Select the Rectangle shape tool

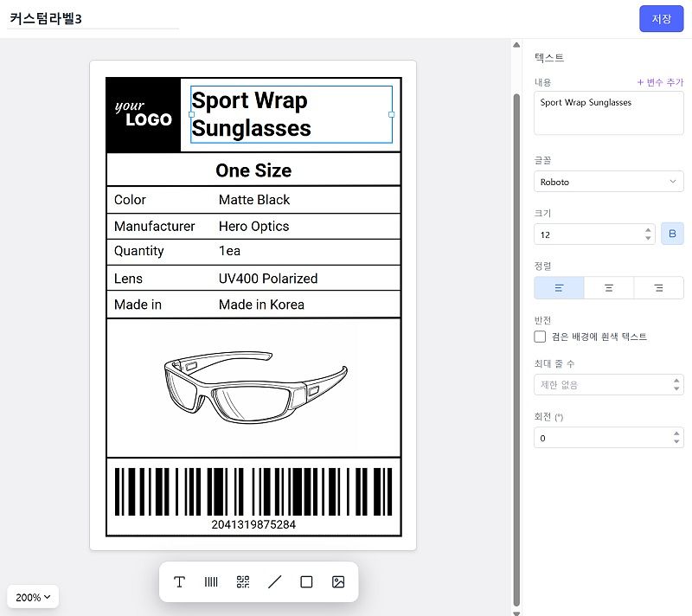306,582
